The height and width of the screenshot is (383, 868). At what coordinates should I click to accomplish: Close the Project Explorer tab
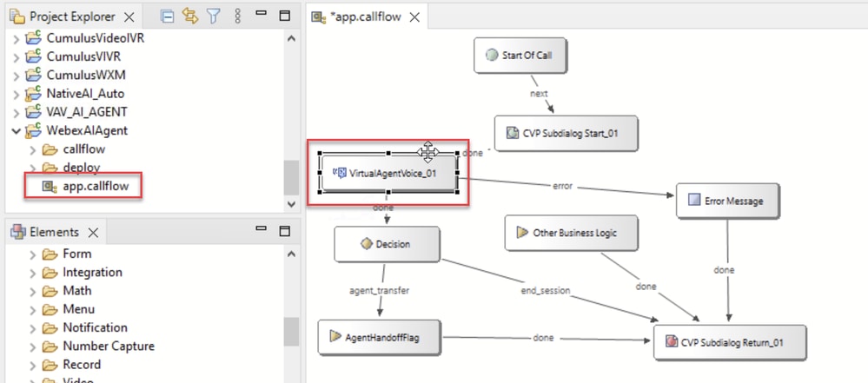[x=129, y=17]
